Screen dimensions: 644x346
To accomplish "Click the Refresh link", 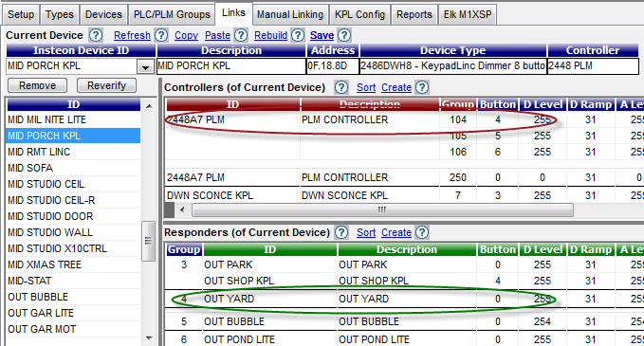I will pos(132,35).
